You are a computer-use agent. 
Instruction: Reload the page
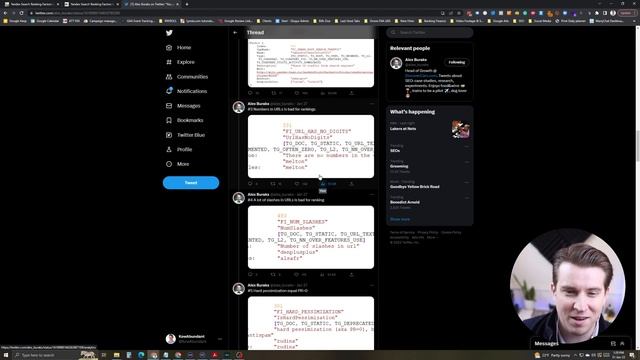click(22, 13)
